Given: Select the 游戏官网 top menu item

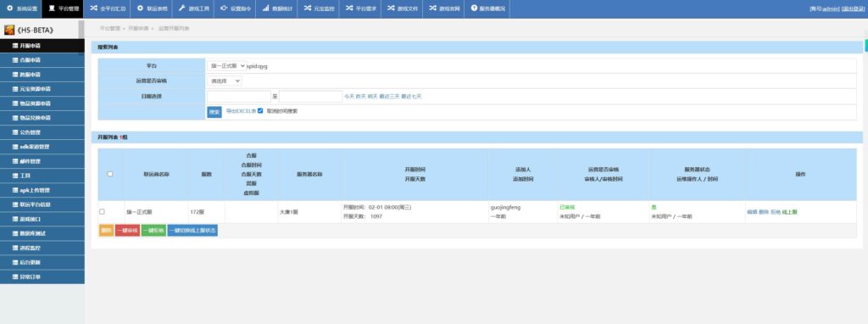Looking at the screenshot, I should 444,8.
